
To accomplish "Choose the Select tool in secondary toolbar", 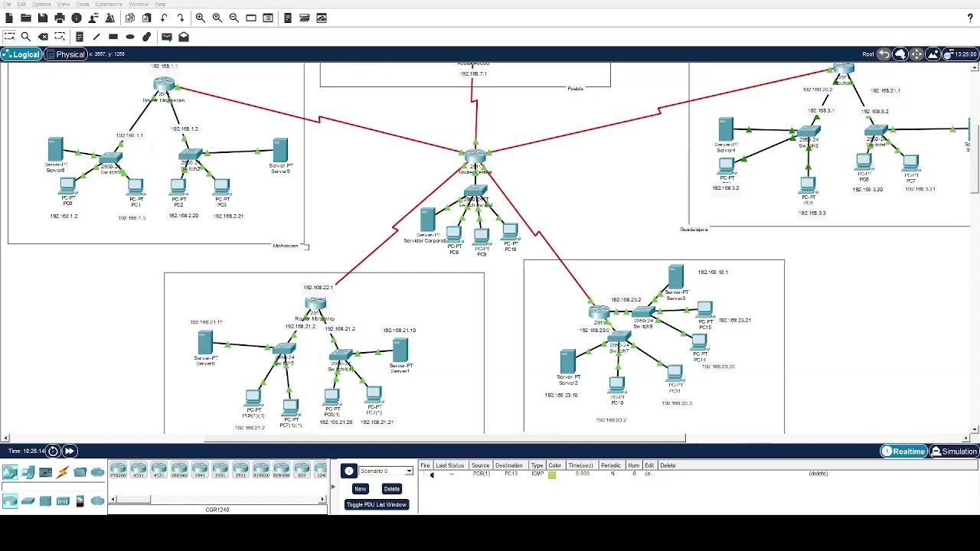I will (9, 37).
